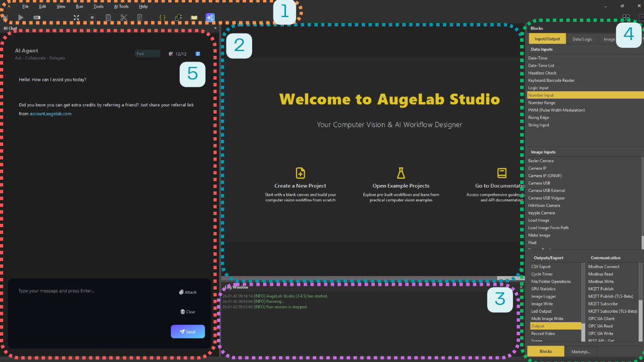Click the Open Example Projects flask icon
The image size is (644, 362).
[401, 173]
